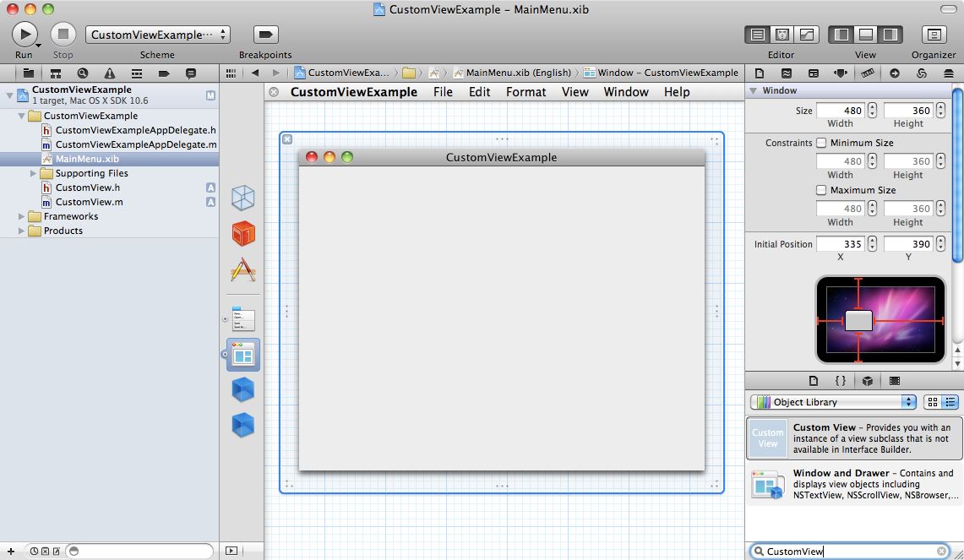964x560 pixels.
Task: Switch the library to icon view
Action: [933, 402]
